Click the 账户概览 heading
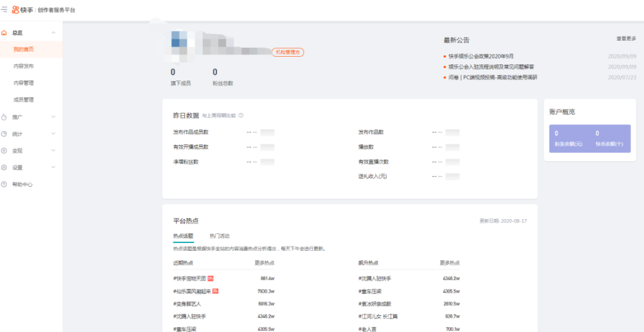Screen dimensions: 644x332 pyautogui.click(x=562, y=112)
